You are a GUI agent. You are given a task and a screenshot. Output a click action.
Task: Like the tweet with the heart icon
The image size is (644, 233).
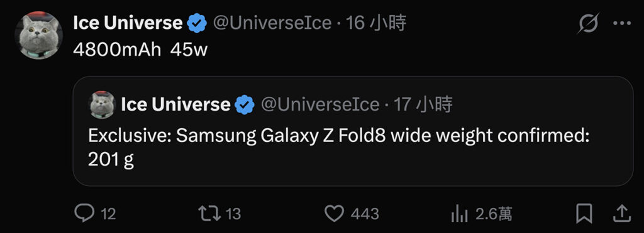pos(334,214)
